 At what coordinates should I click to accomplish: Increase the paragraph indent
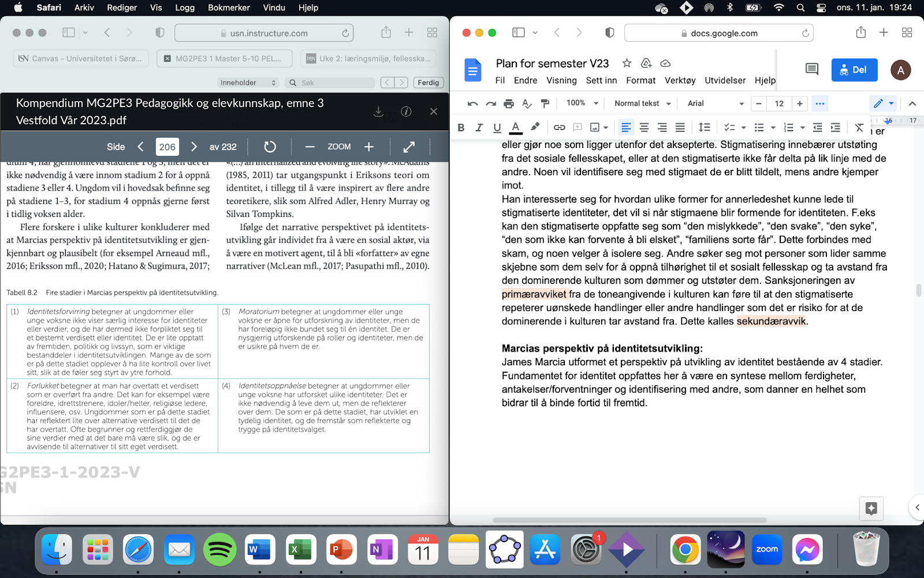(836, 127)
